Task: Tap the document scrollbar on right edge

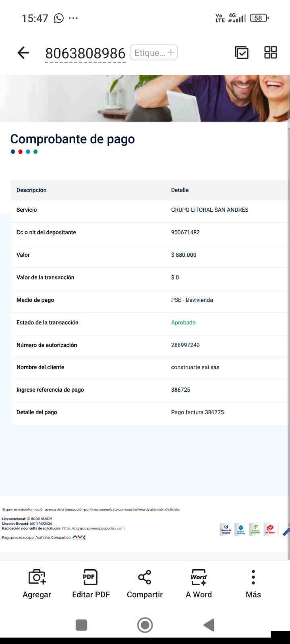Action: pos(288,342)
